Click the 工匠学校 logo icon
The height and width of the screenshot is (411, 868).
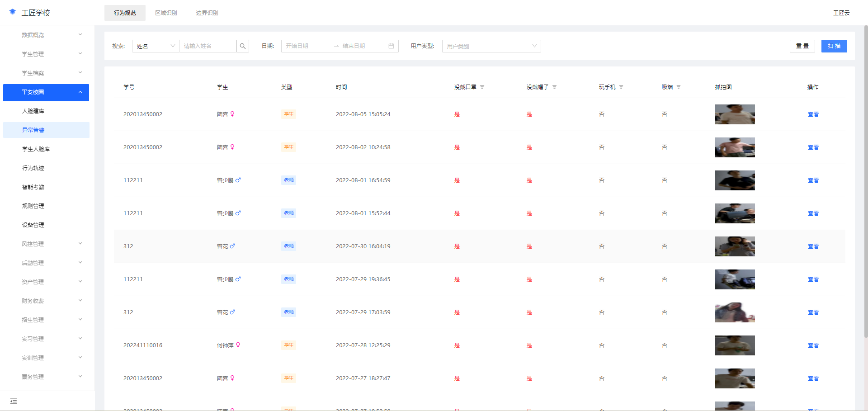click(11, 12)
